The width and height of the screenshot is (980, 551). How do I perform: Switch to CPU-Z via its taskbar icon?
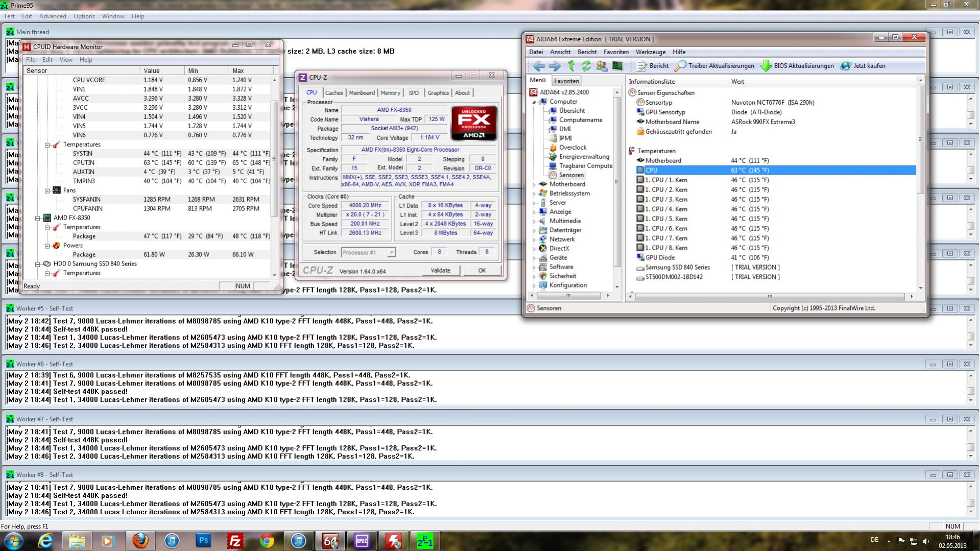pos(362,541)
